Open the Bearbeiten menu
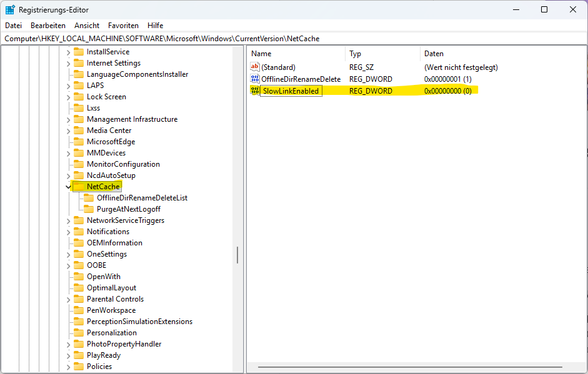This screenshot has height=374, width=588. pos(48,26)
